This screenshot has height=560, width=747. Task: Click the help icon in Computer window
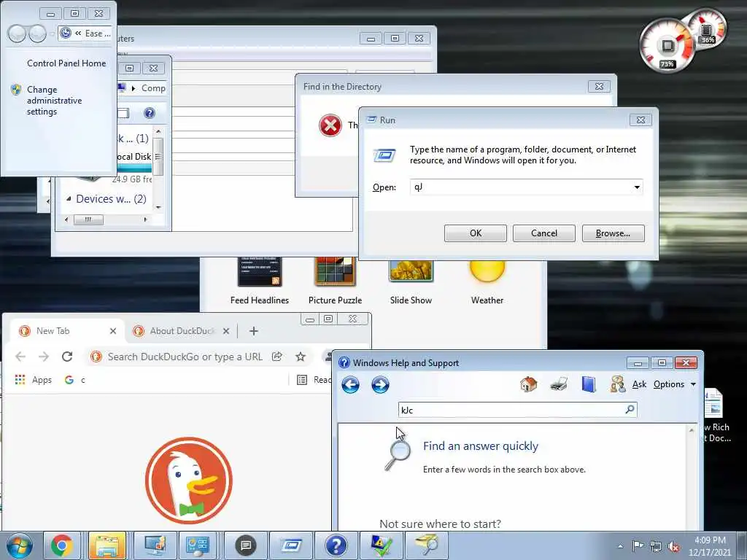[x=149, y=113]
